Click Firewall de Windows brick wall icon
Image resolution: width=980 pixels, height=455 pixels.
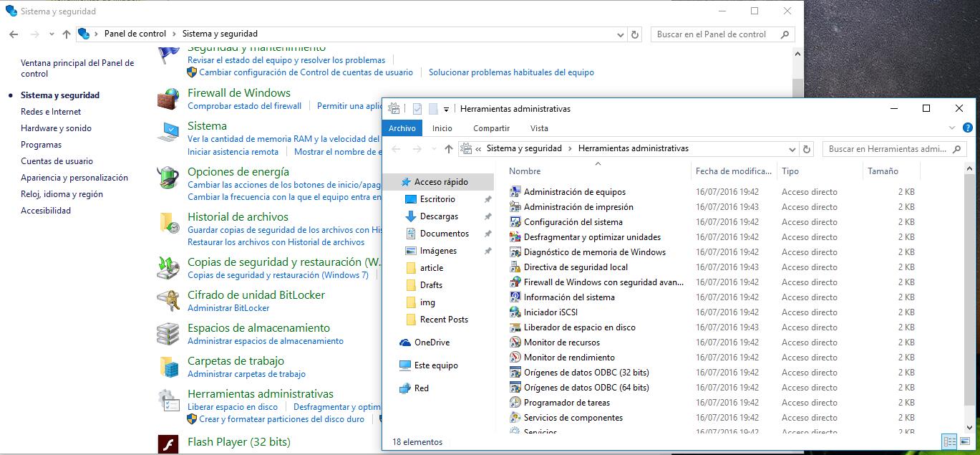(x=168, y=99)
